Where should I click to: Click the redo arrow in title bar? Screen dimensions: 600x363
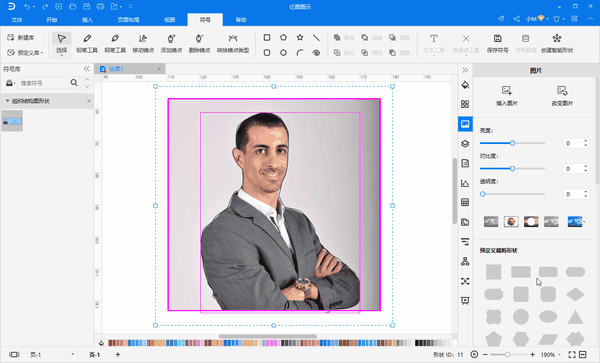(x=45, y=7)
